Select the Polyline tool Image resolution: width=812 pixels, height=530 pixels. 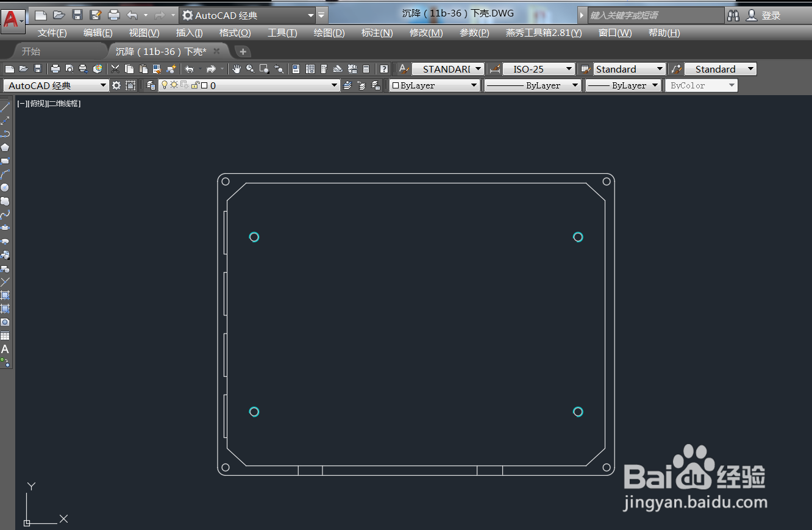5,134
